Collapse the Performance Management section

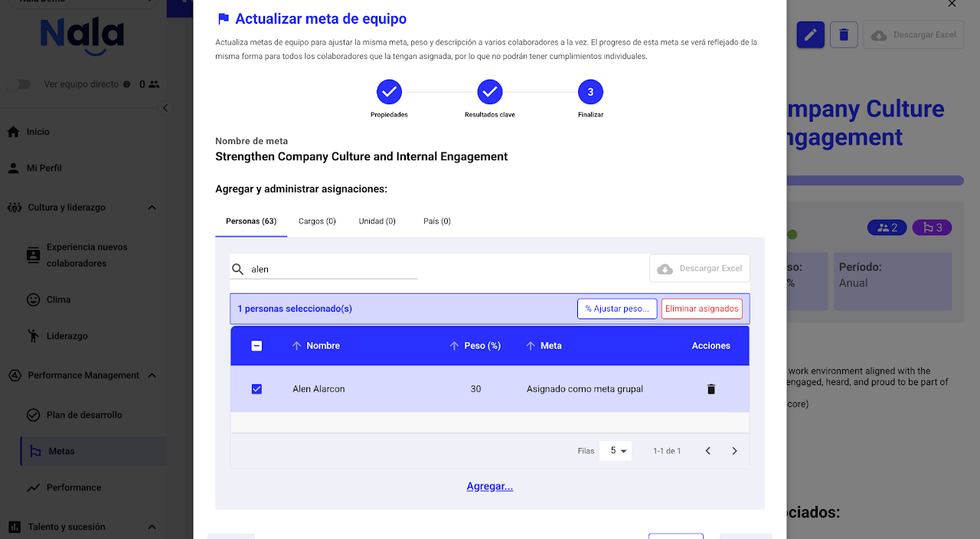(152, 375)
